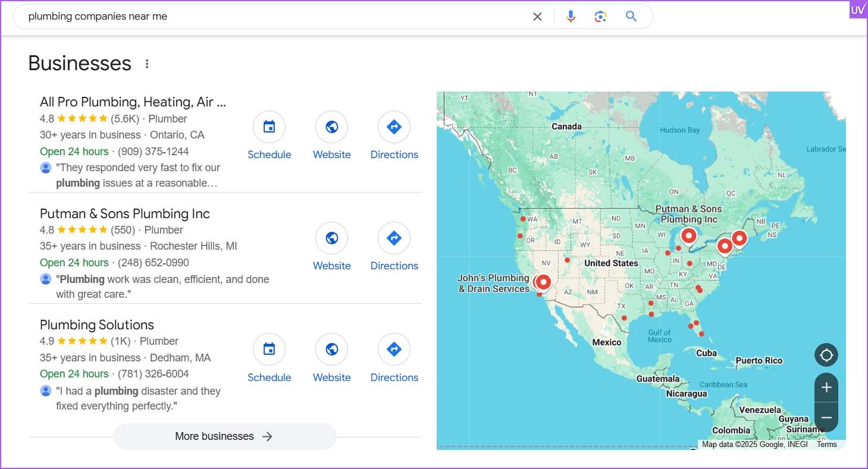Start voice search with the microphone icon

[x=571, y=17]
